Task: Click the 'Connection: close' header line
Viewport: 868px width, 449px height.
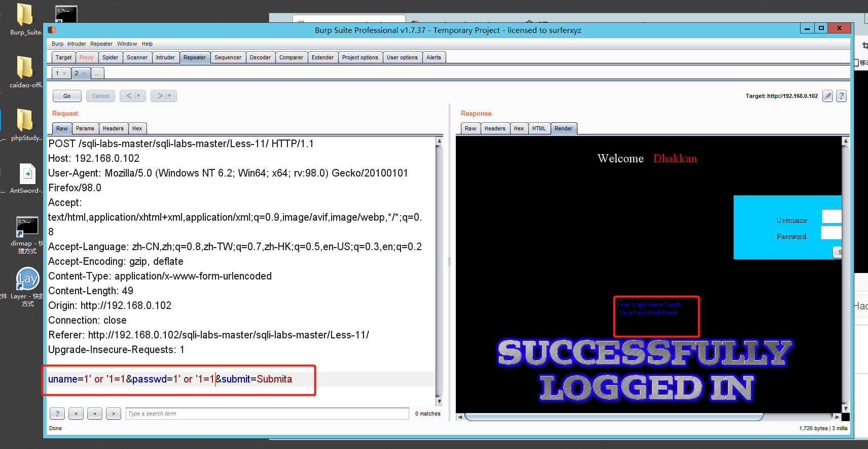Action: 87,321
